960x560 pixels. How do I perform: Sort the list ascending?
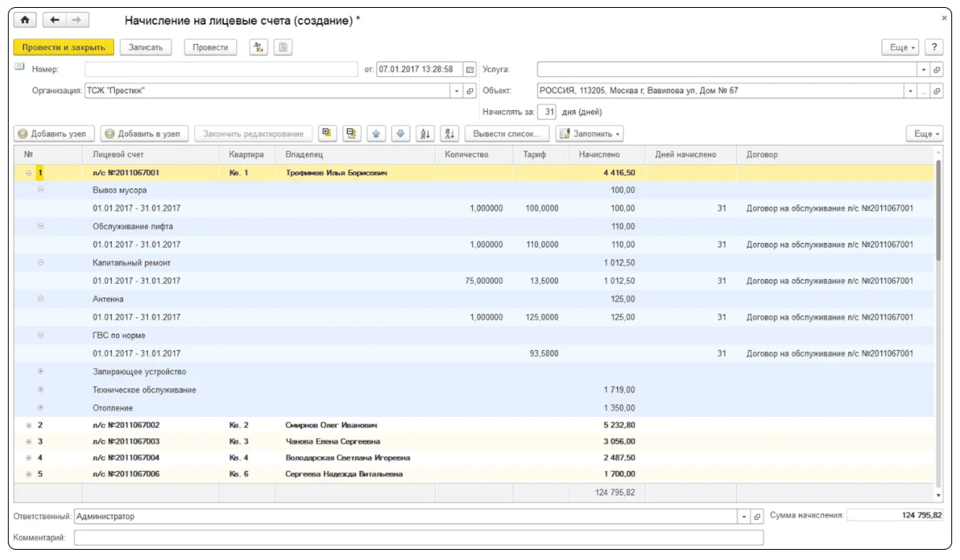point(426,134)
